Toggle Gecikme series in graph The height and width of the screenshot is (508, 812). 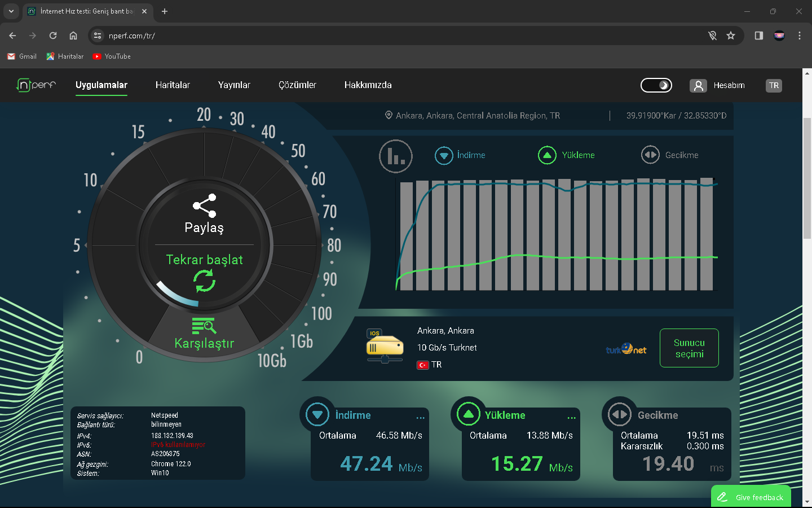click(650, 155)
